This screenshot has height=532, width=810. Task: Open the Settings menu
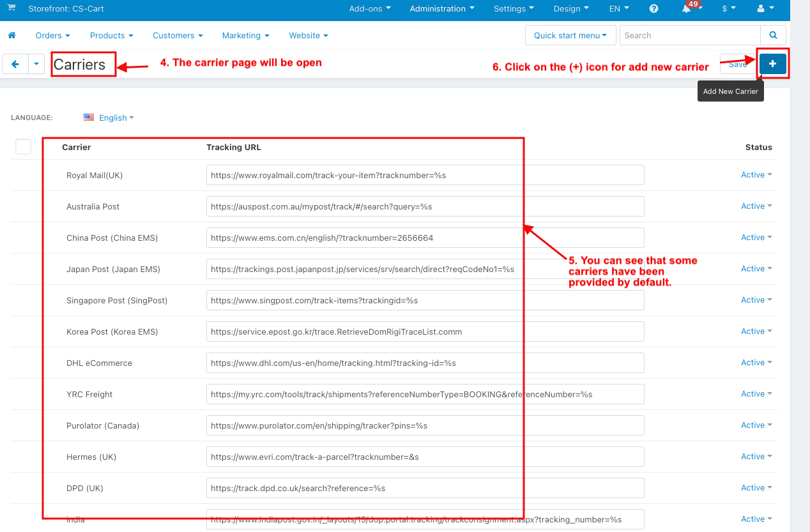514,9
